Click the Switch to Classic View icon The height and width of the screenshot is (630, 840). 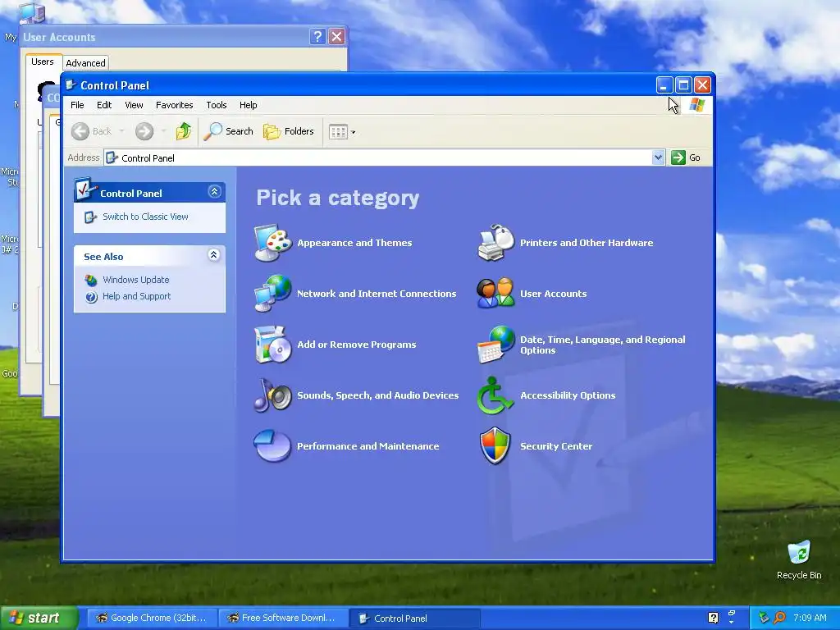click(x=90, y=217)
